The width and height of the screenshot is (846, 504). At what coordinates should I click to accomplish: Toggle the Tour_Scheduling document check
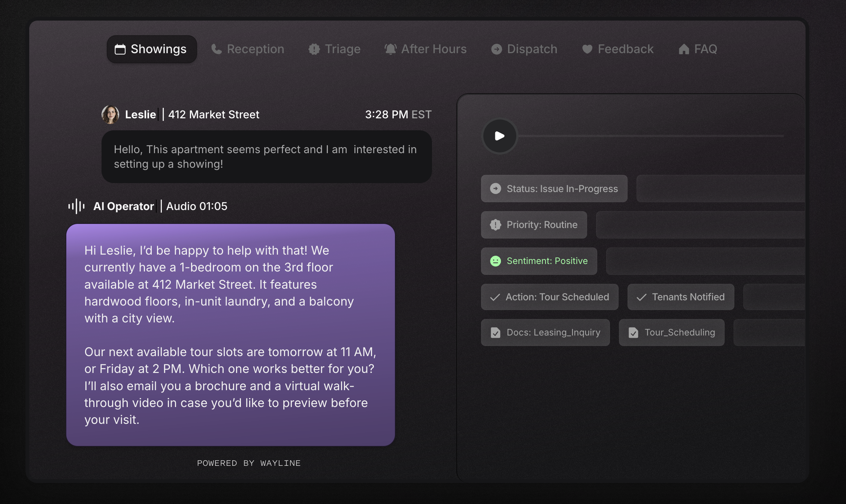click(x=633, y=333)
